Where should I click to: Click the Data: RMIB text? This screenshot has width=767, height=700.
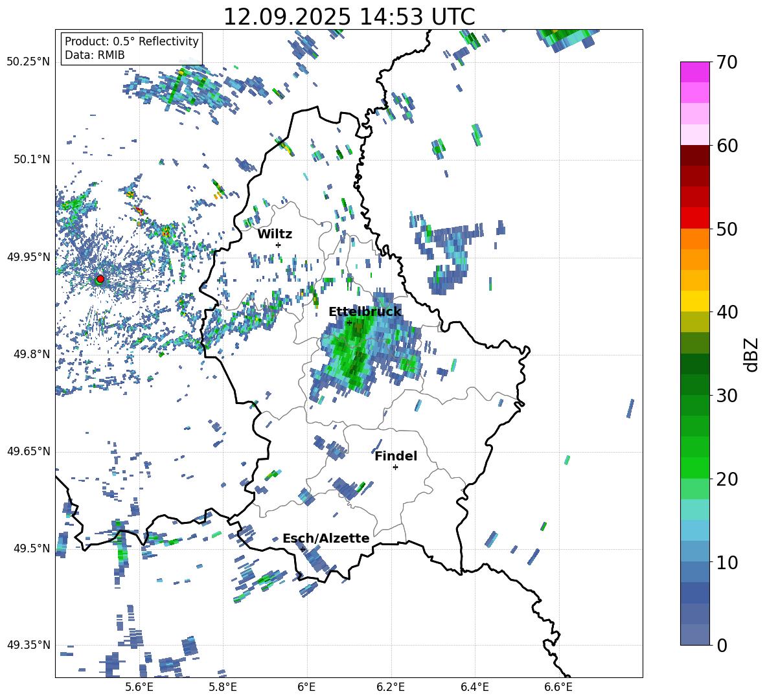[x=95, y=55]
